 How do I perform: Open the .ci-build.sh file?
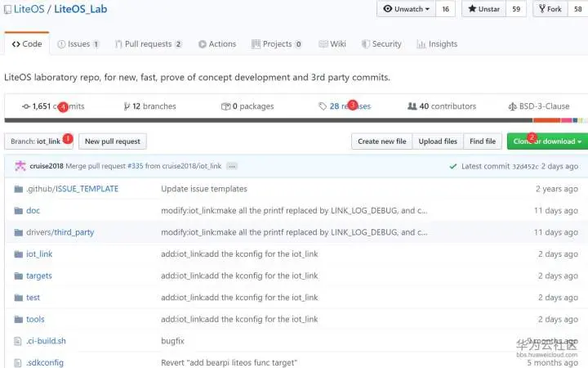(x=46, y=341)
